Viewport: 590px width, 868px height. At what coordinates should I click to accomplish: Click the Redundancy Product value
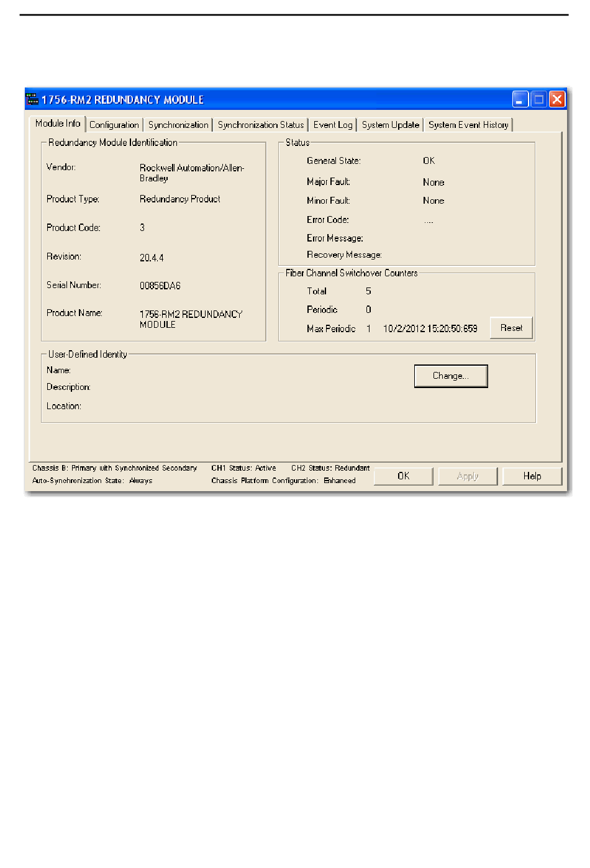180,199
